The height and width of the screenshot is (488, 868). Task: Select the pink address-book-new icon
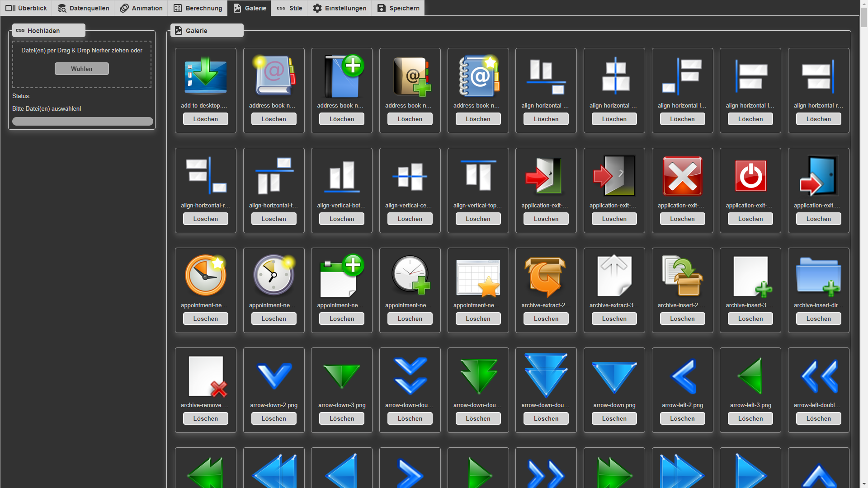[274, 75]
